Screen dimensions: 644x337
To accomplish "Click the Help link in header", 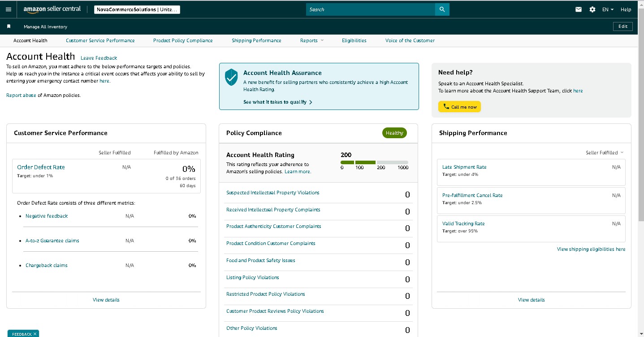I will tap(626, 9).
